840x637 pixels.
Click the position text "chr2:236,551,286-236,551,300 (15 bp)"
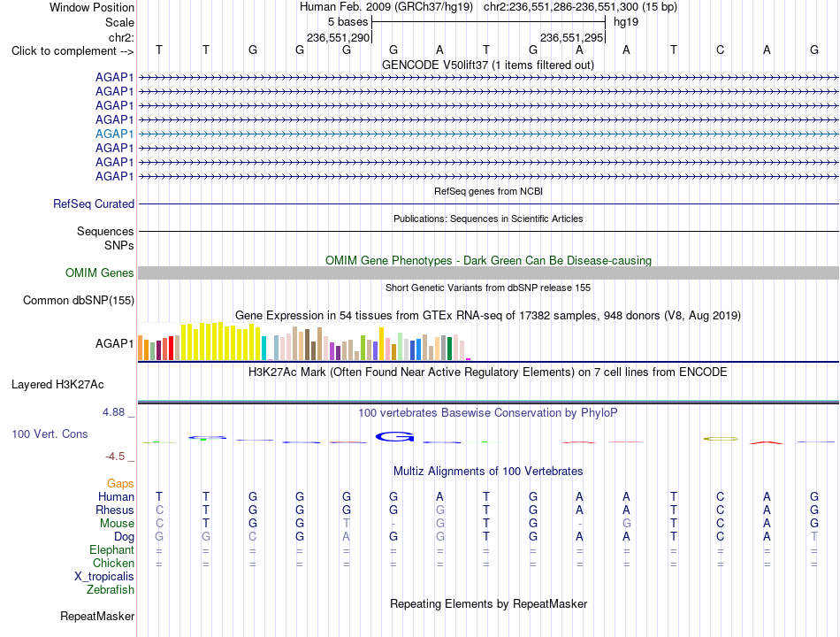580,7
